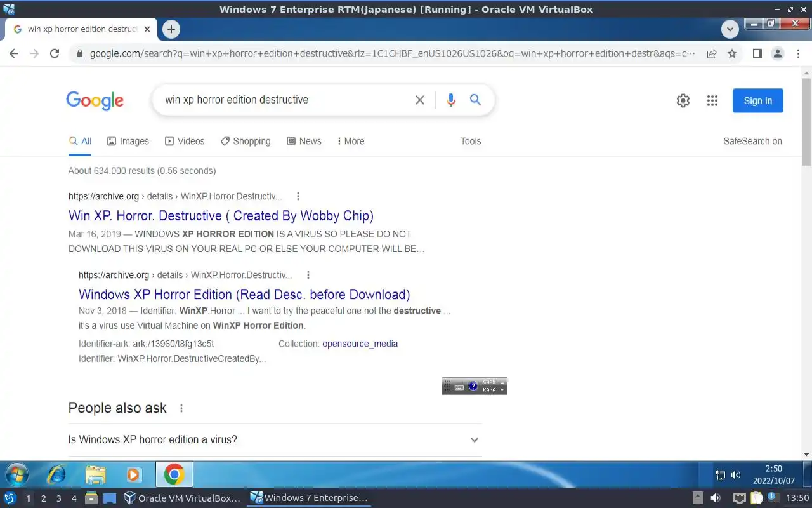Screen dimensions: 812x508
Task: Open Windows Explorer from the taskbar
Action: (x=96, y=474)
